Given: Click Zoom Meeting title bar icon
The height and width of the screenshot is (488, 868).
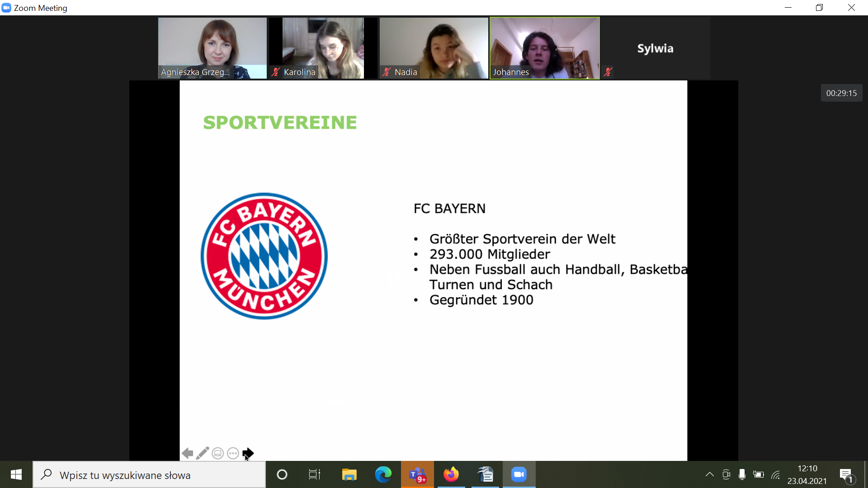Looking at the screenshot, I should tap(6, 8).
